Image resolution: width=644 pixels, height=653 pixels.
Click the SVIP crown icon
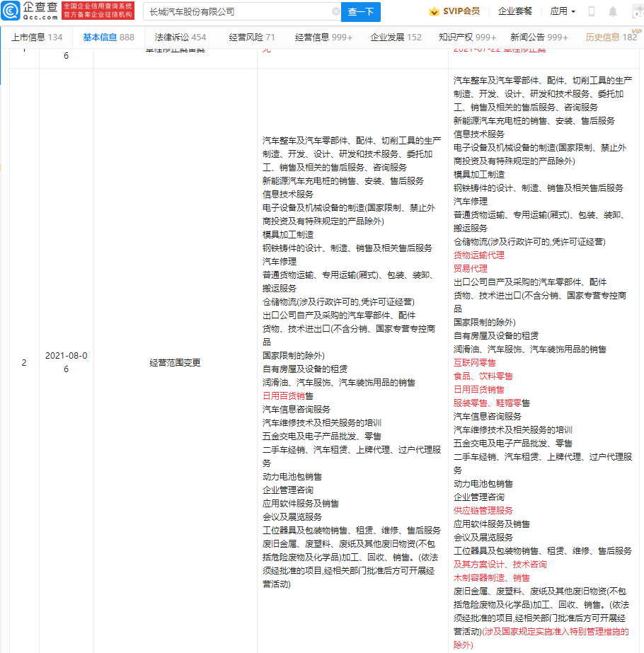pos(434,11)
